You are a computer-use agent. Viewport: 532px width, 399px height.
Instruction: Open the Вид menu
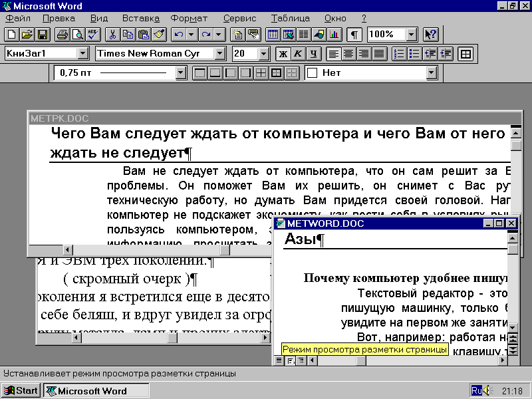pos(99,19)
